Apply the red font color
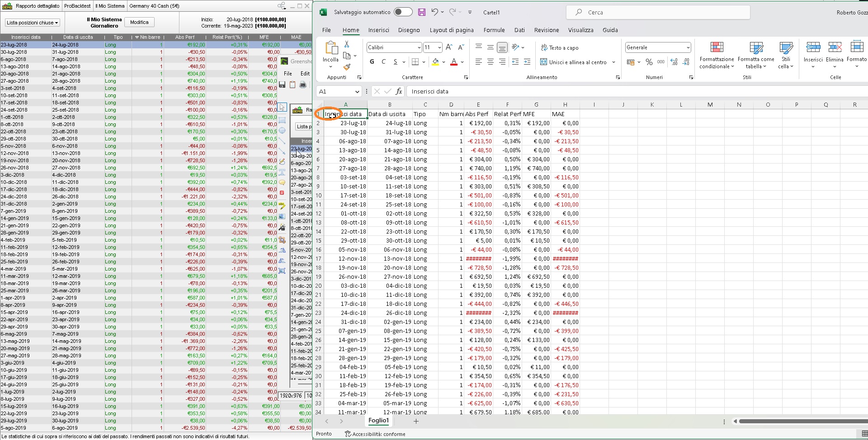868x440 pixels. (454, 62)
